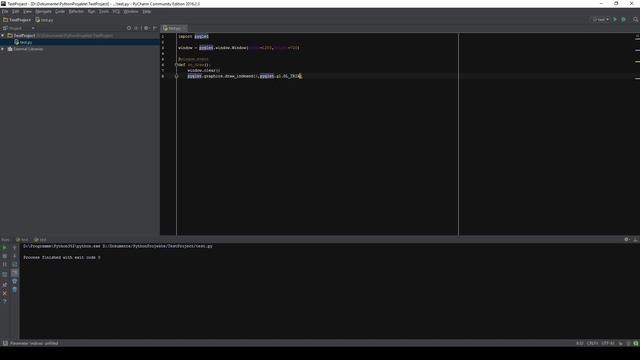Viewport: 640px width, 360px height.
Task: Toggle fold marker on def on_draw line
Action: tap(177, 64)
